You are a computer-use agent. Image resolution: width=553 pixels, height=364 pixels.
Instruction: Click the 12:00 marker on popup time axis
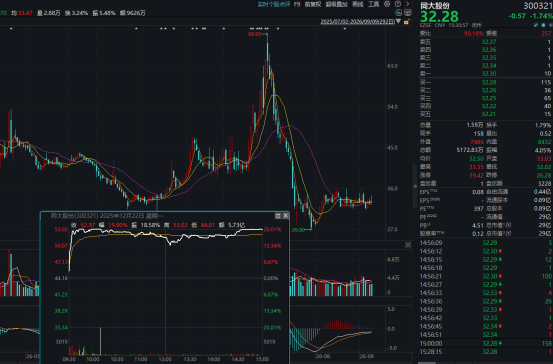click(165, 359)
